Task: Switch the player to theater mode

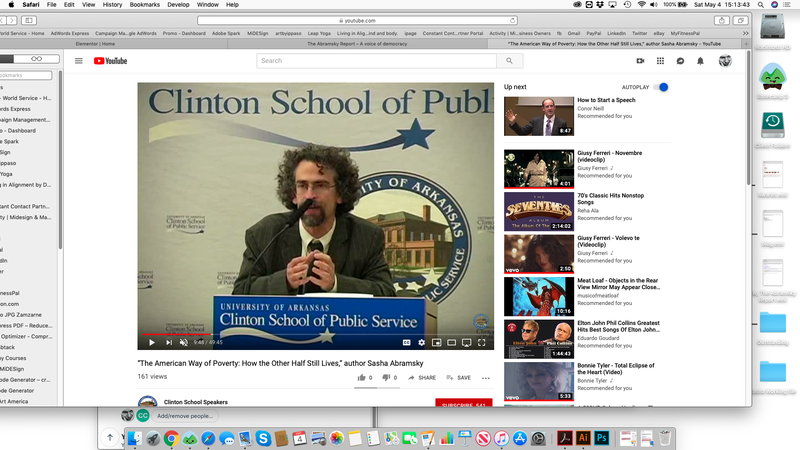Action: click(x=452, y=342)
